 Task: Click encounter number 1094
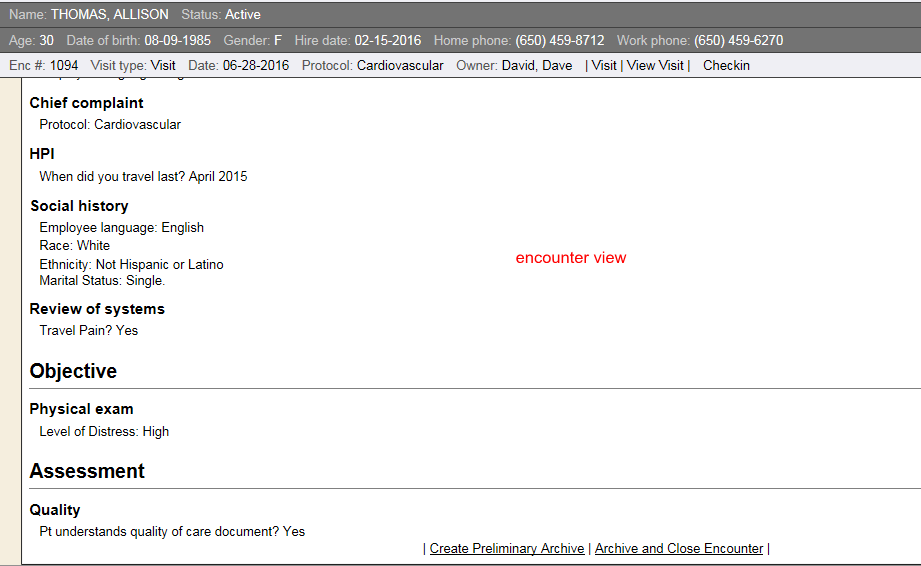(64, 65)
